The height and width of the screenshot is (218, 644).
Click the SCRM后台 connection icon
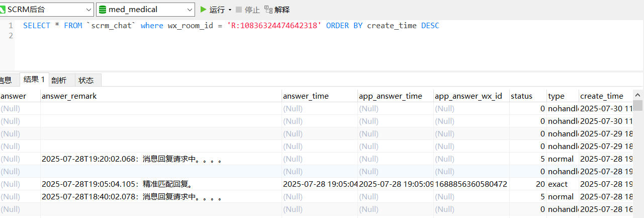[3, 9]
